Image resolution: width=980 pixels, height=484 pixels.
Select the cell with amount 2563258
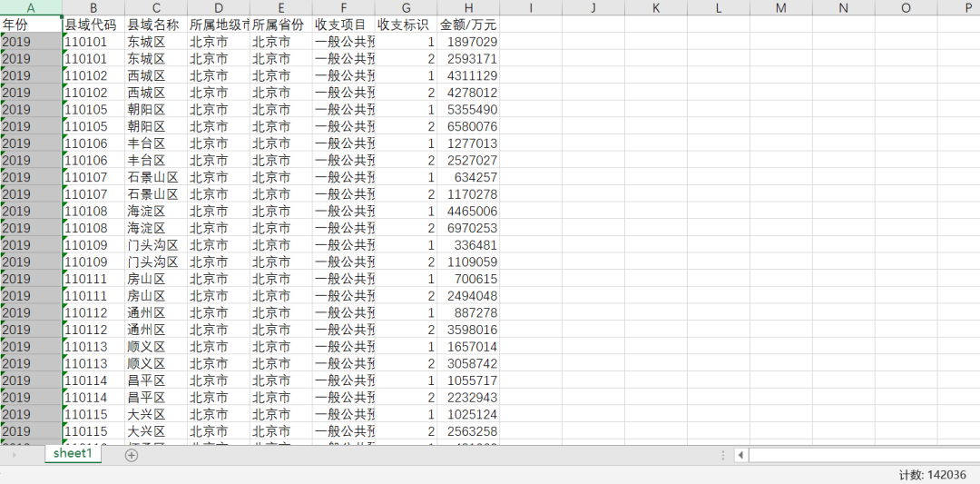click(x=469, y=430)
